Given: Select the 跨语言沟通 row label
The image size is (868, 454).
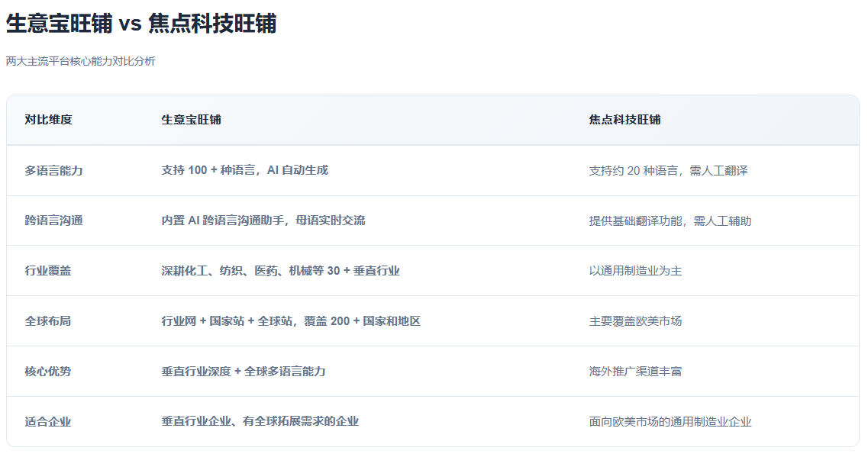Looking at the screenshot, I should (53, 221).
